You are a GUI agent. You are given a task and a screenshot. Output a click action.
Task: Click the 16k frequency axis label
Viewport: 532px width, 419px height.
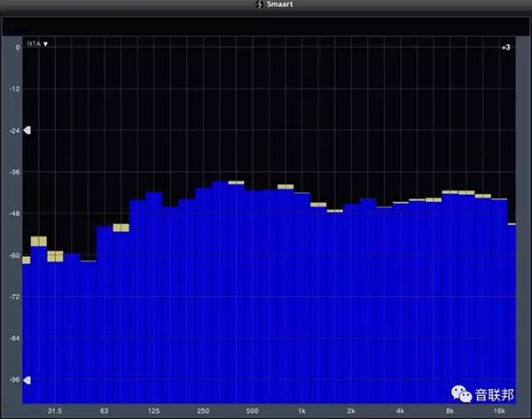coord(498,411)
